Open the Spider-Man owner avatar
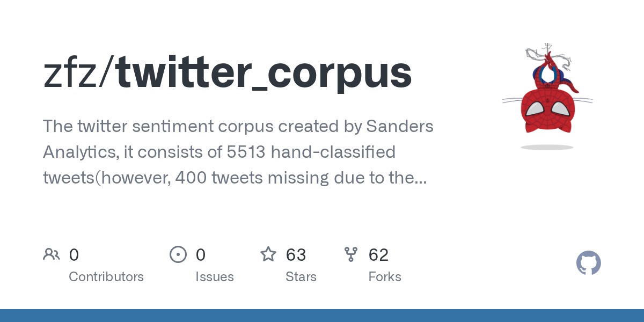This screenshot has height=322, width=644. pyautogui.click(x=547, y=97)
